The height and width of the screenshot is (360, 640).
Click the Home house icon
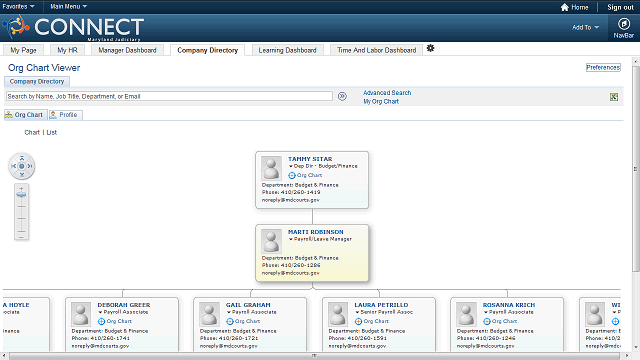[564, 7]
